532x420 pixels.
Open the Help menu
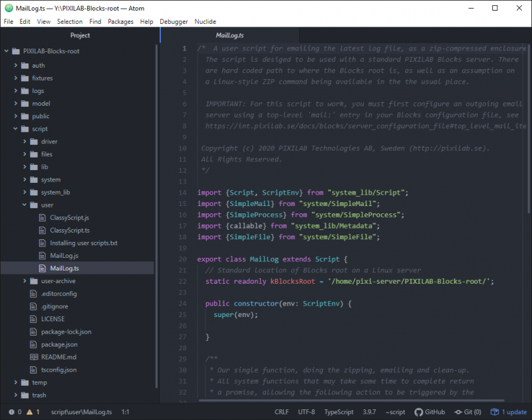pos(146,22)
